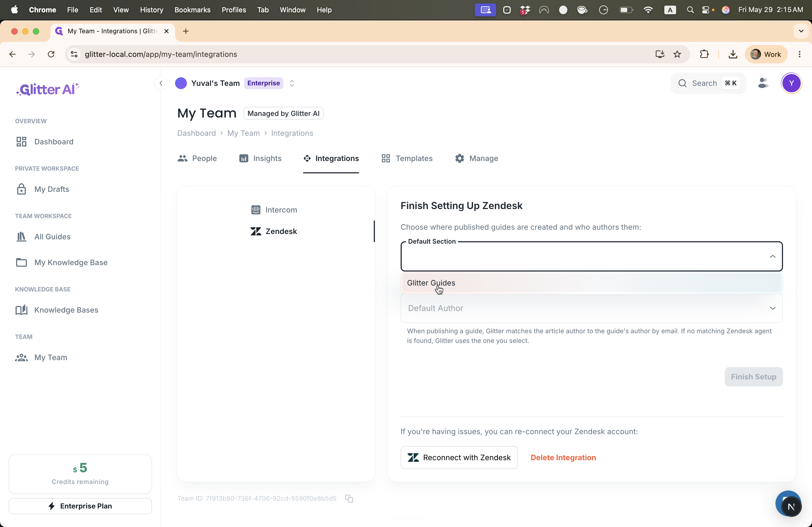Go back in browser history
The height and width of the screenshot is (527, 812).
(x=12, y=54)
